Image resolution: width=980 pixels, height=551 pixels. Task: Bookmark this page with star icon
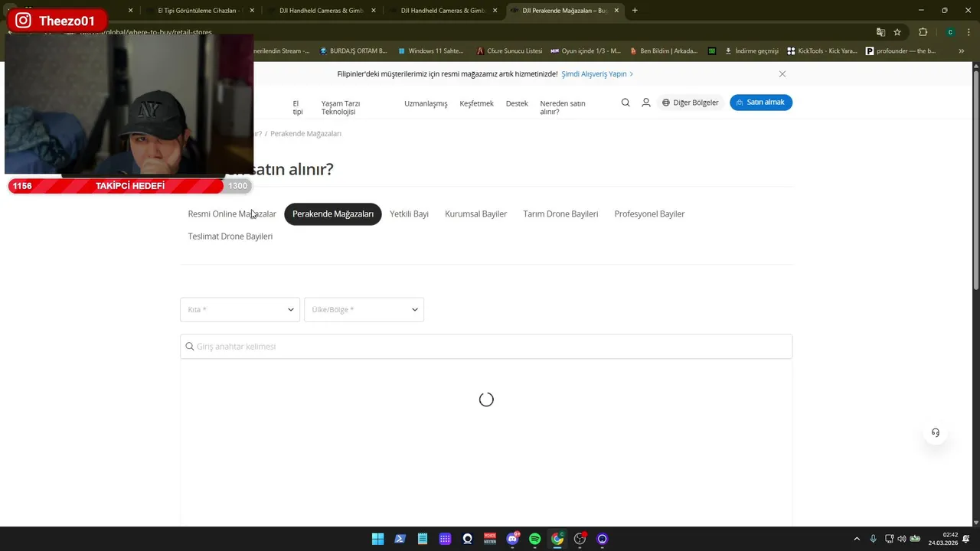[897, 32]
